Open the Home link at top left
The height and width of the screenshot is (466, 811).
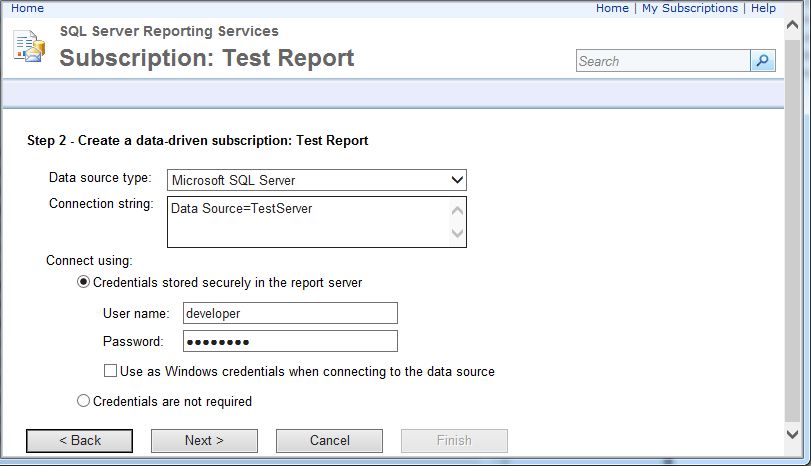pos(27,8)
